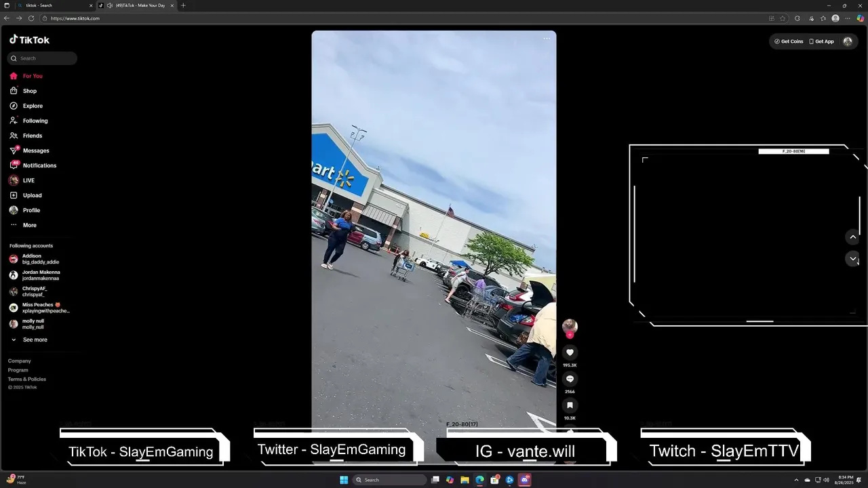Click the browser forward arrow
The image size is (868, 488).
coord(18,18)
